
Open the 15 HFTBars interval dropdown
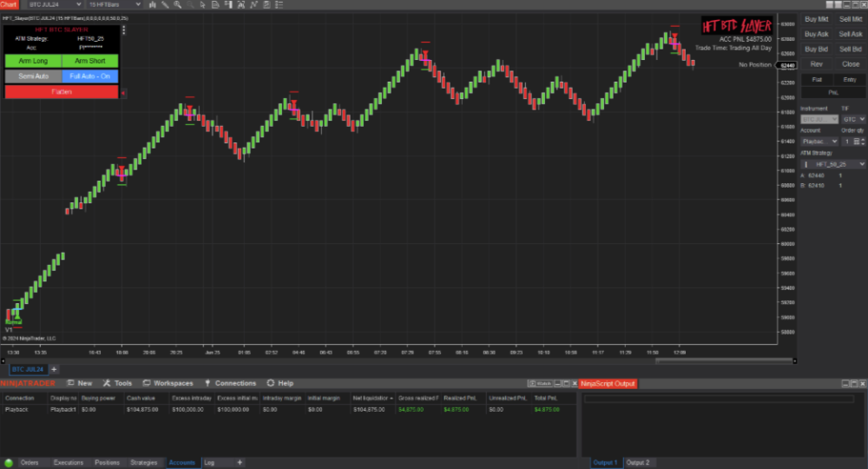114,4
